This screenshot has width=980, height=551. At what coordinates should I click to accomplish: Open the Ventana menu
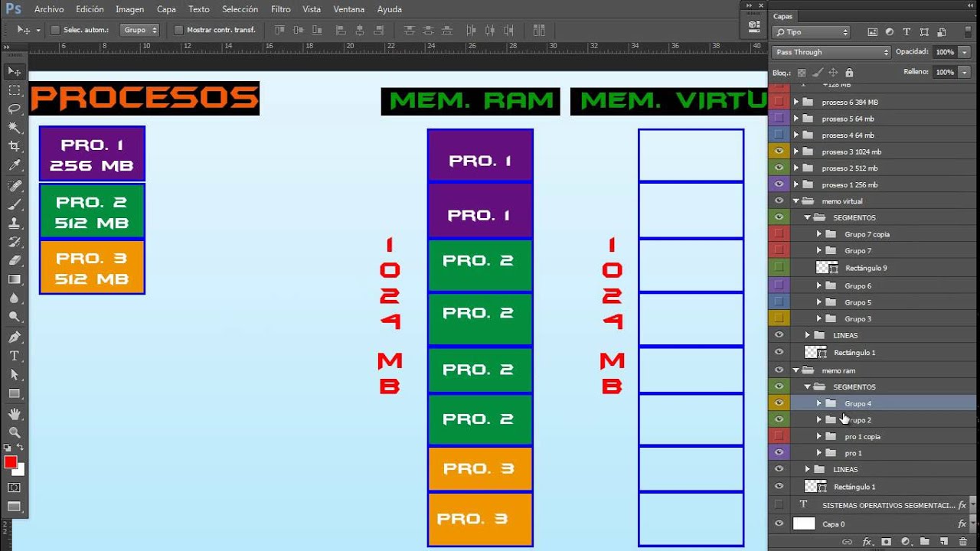349,9
